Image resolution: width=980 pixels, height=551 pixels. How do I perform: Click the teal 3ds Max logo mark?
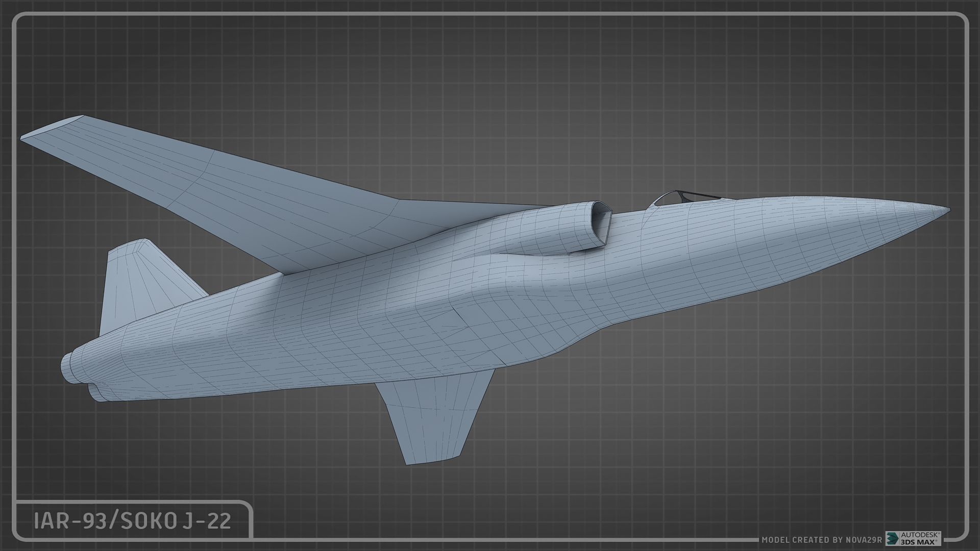tap(893, 539)
